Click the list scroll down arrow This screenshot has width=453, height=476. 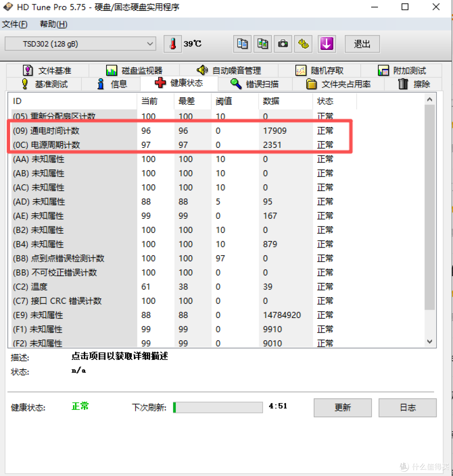click(430, 341)
